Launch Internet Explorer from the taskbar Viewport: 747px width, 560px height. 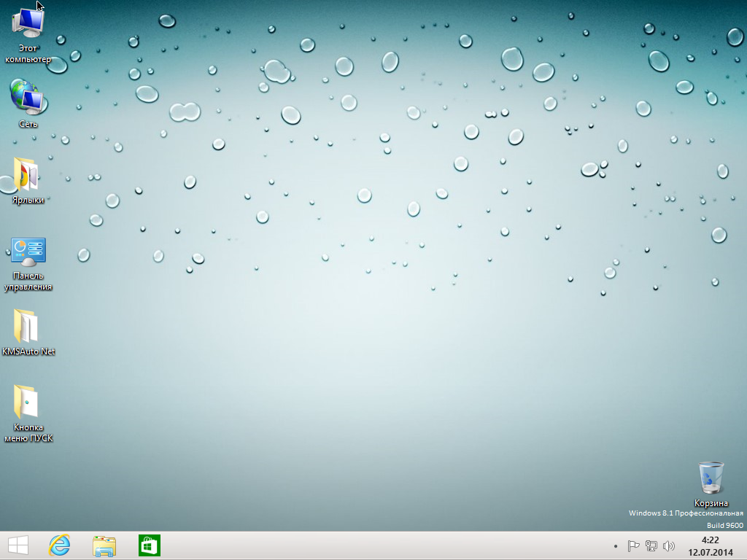click(x=60, y=545)
